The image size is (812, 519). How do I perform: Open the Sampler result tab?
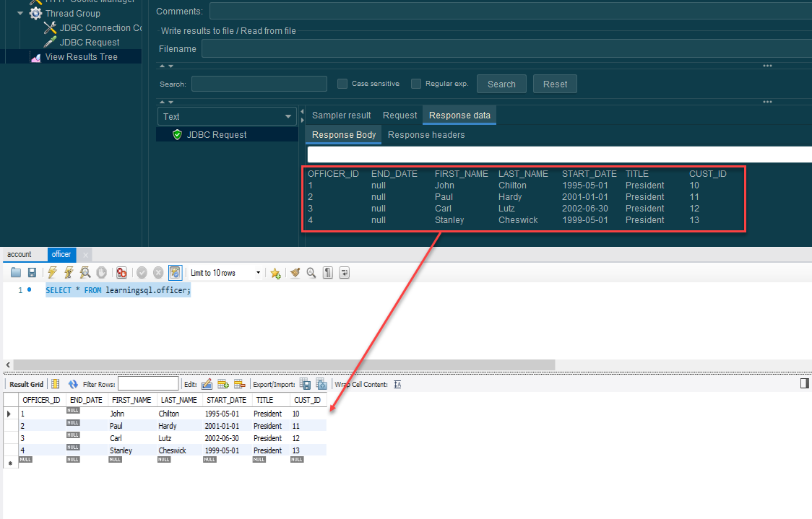coord(341,115)
